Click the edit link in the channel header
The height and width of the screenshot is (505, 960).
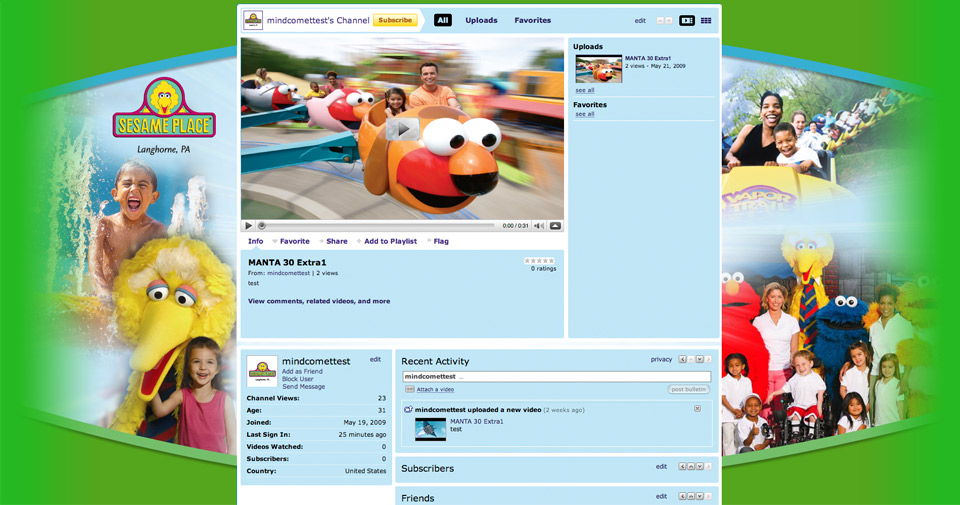(640, 21)
